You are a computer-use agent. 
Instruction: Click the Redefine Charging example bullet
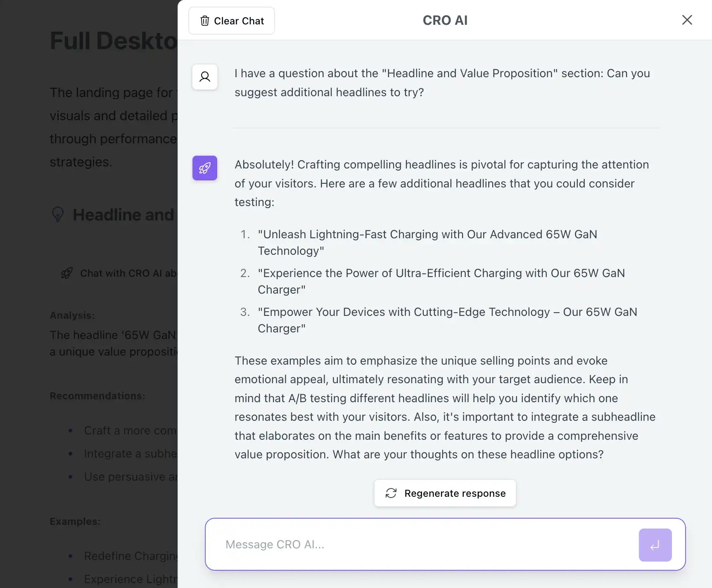pyautogui.click(x=131, y=556)
